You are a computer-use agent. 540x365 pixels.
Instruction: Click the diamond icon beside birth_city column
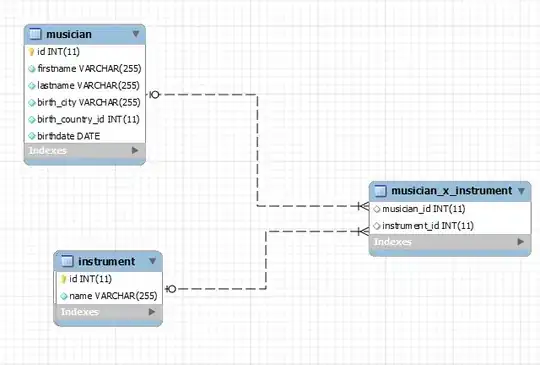click(x=32, y=103)
